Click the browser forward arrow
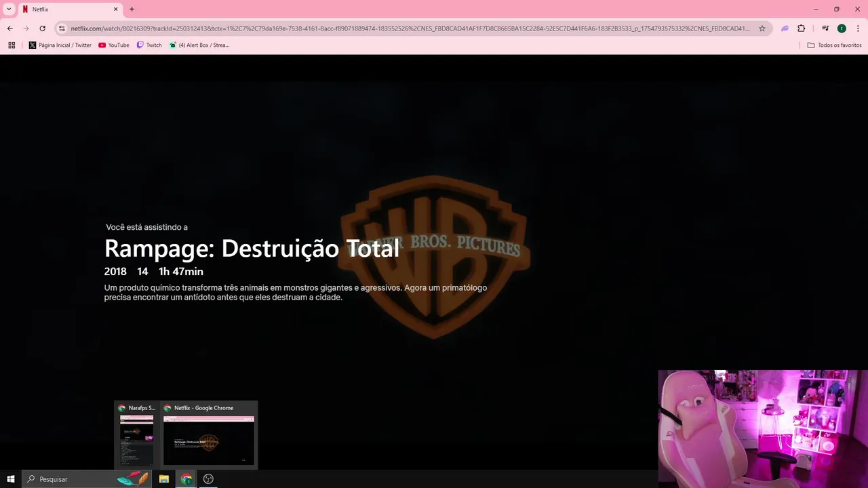Viewport: 868px width, 488px height. click(x=26, y=28)
